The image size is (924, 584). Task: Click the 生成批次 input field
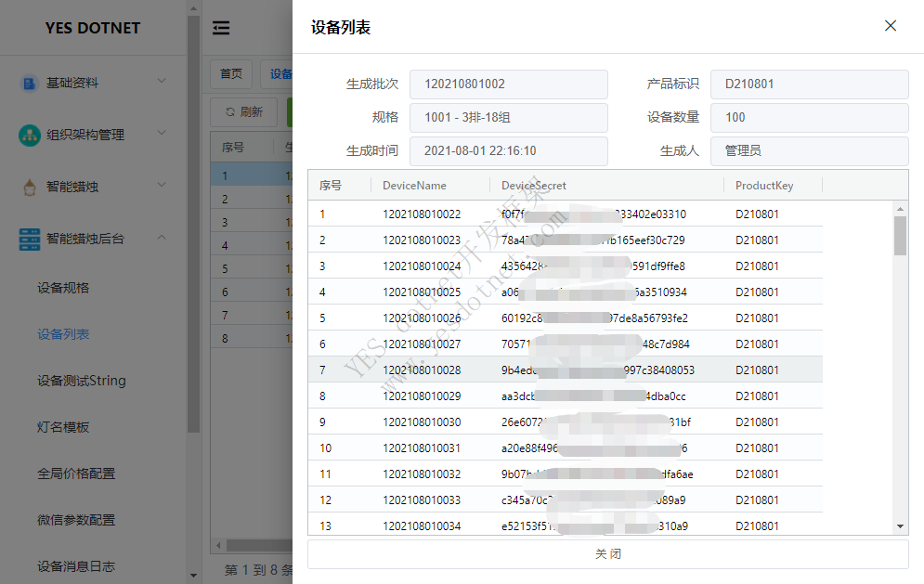pos(508,84)
